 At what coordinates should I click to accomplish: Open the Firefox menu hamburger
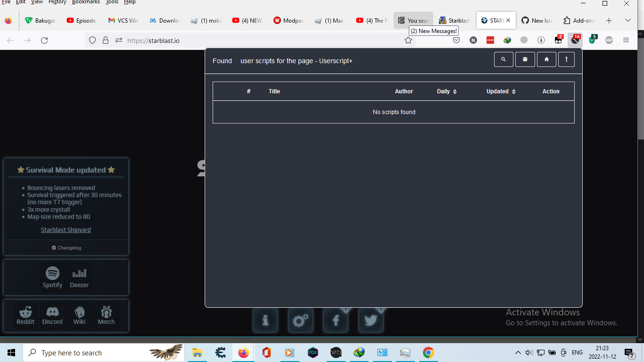(x=626, y=40)
